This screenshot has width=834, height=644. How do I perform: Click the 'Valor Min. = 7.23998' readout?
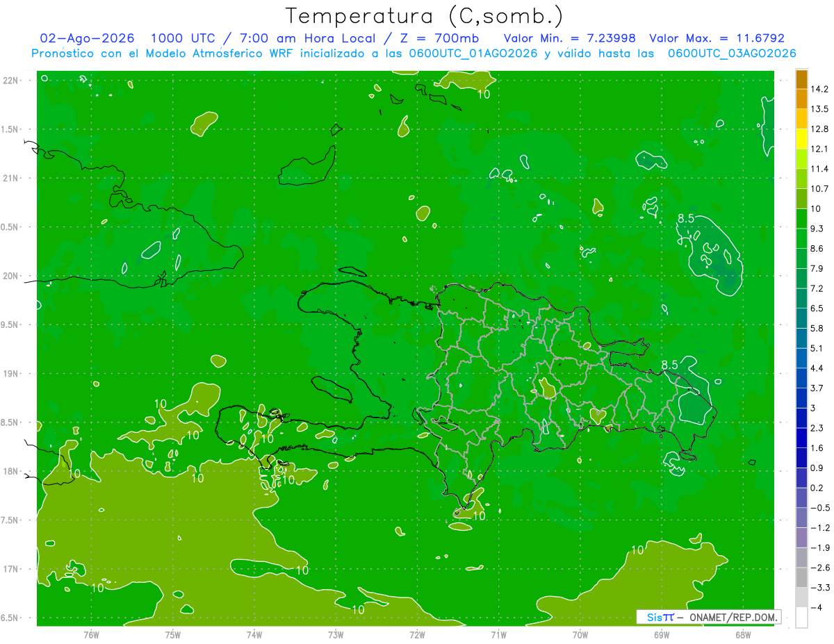[569, 39]
